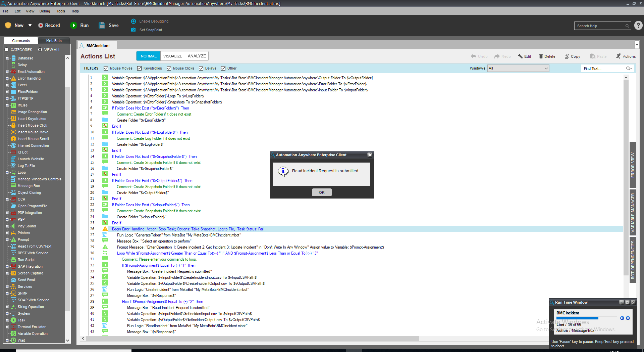Viewport: 644px width, 352px height.
Task: Select the Delay command icon
Action: (13, 65)
